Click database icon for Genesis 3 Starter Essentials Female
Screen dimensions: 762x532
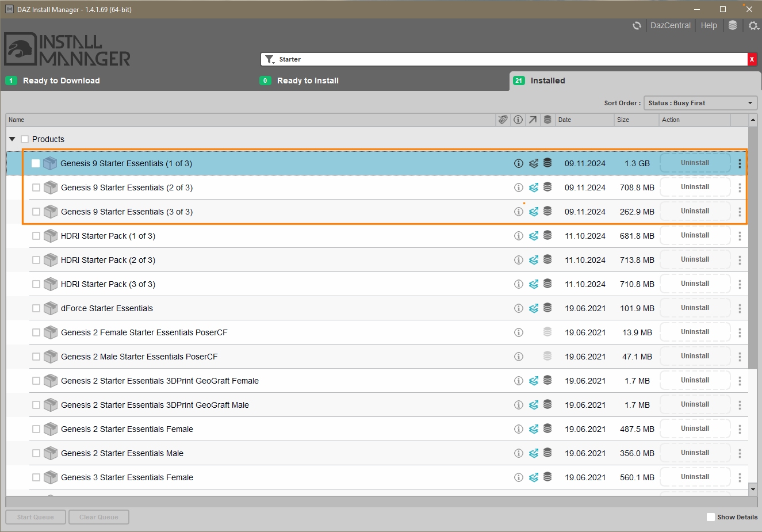(547, 477)
